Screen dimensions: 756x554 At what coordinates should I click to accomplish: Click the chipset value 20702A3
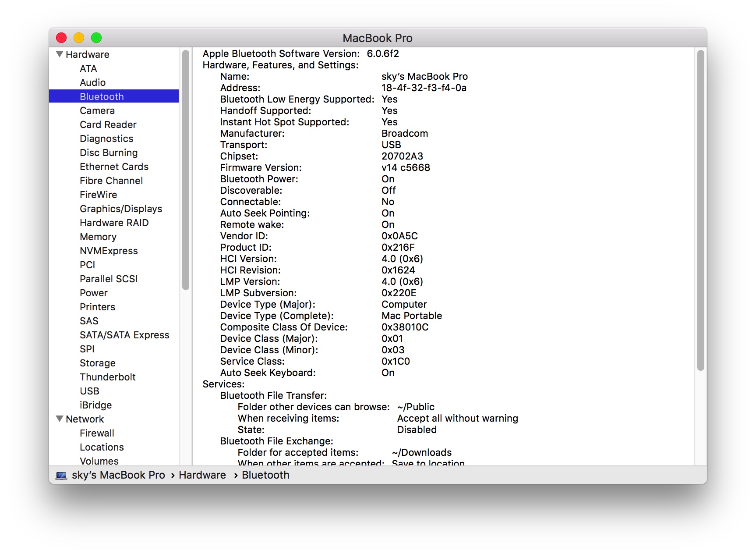(x=403, y=156)
